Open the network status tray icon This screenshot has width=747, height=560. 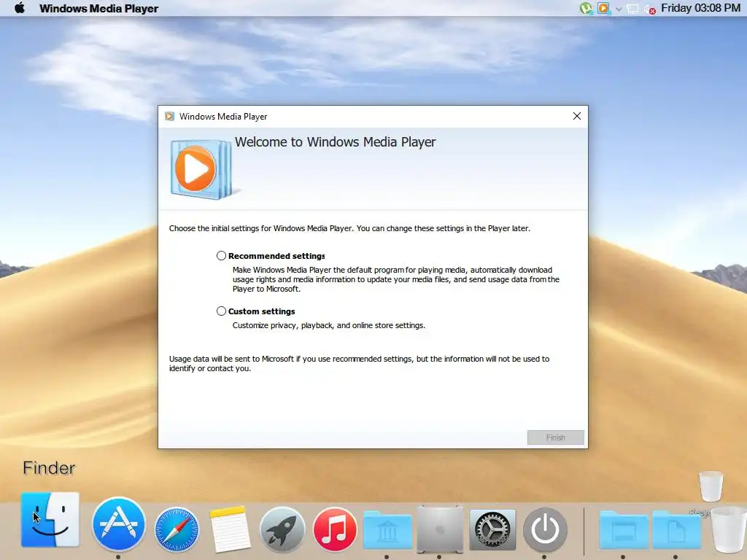click(632, 9)
